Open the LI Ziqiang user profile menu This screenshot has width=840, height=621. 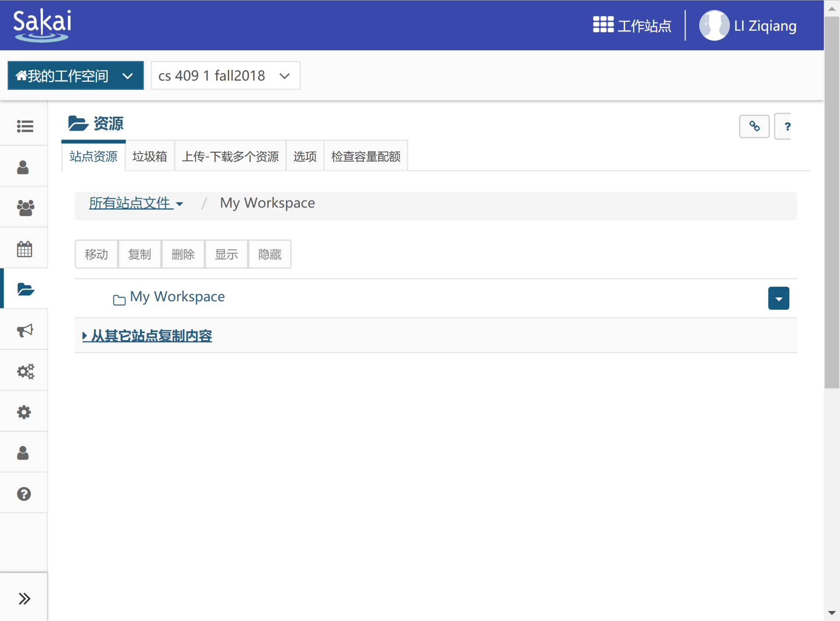coord(748,25)
